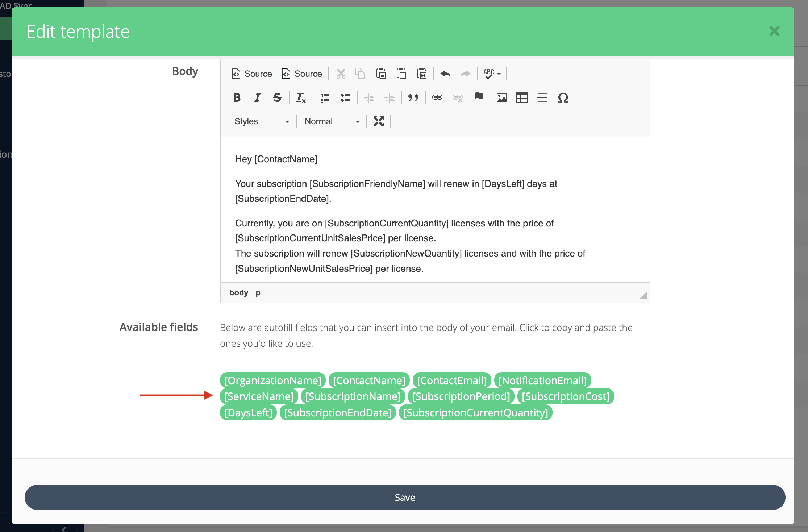
Task: Save the edited template
Action: [x=405, y=497]
